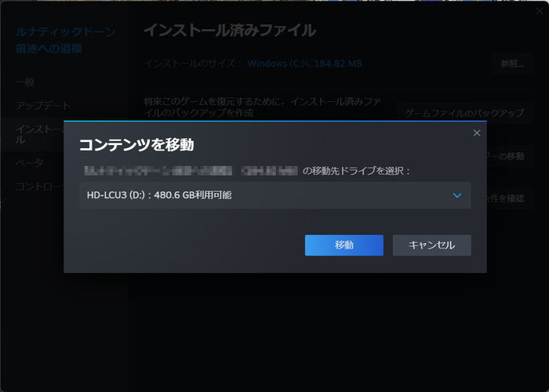Select 一般 in properties sidebar
This screenshot has width=549, height=392.
[25, 82]
